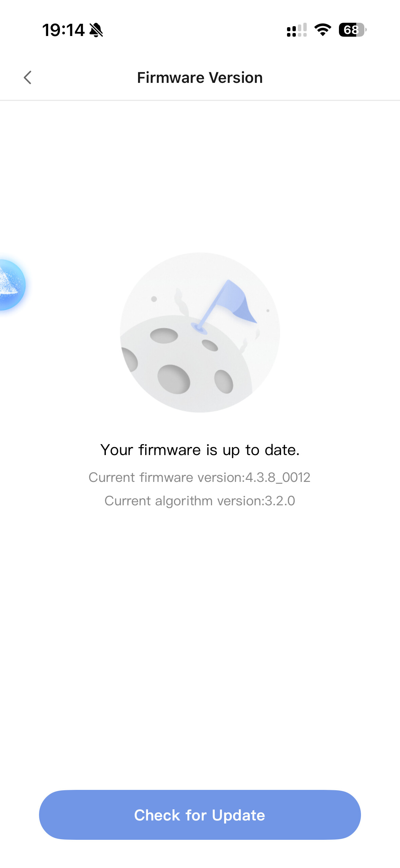
Task: Tap the 19:14 clock in status bar
Action: point(63,30)
